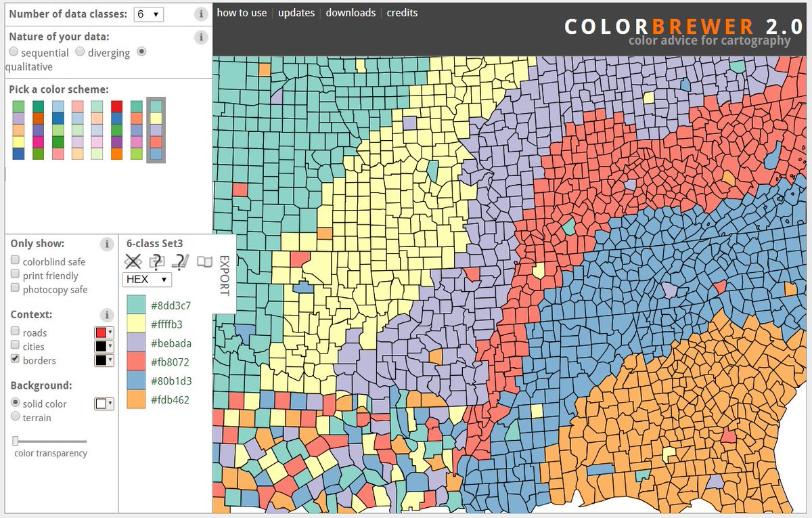Pick the Pastel1 scheme with pink top color

click(x=77, y=130)
